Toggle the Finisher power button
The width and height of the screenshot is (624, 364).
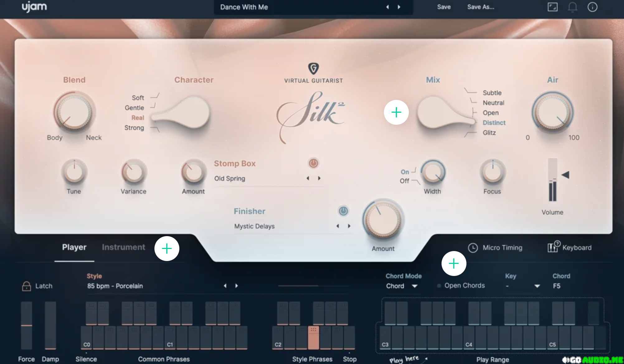[x=343, y=211]
